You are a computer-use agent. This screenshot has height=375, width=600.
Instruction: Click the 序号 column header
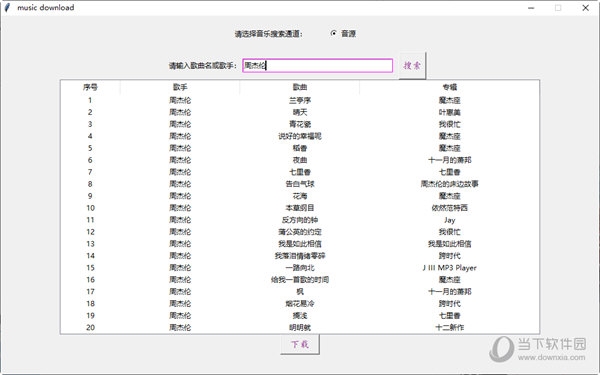(90, 87)
